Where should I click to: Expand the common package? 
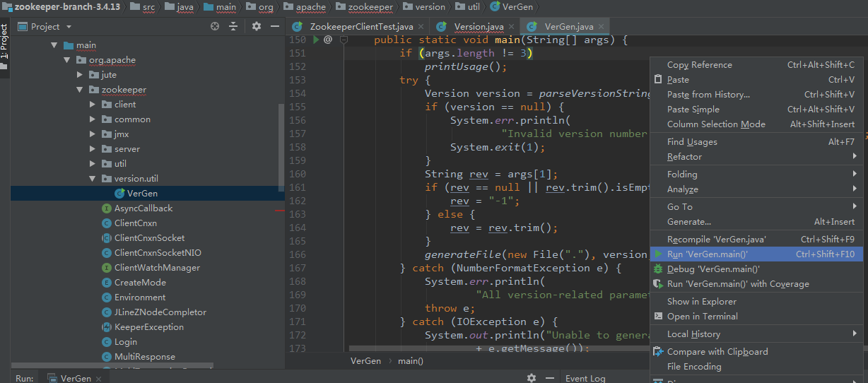click(93, 119)
